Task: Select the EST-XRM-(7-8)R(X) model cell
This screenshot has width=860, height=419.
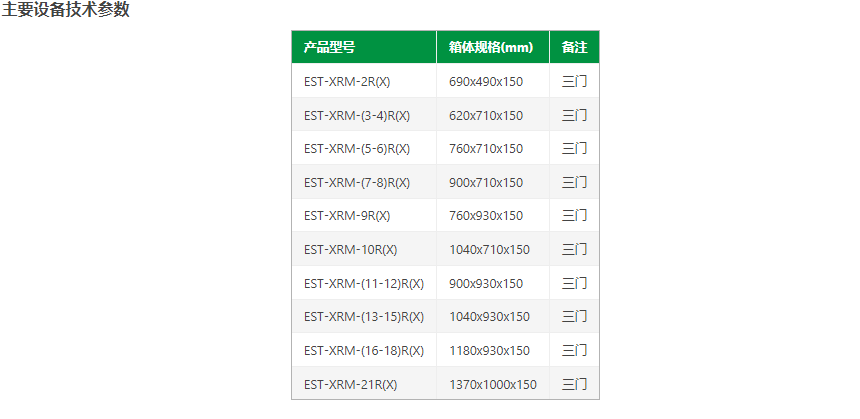Action: (x=357, y=182)
